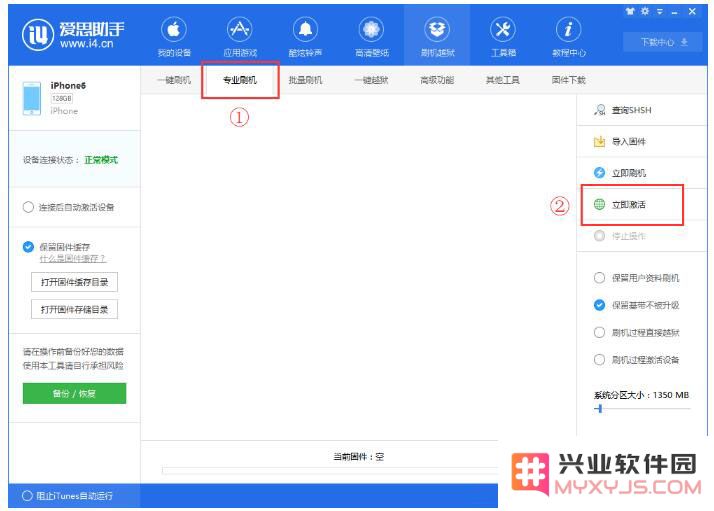Open 高清壁纸 flower icon

[x=371, y=30]
